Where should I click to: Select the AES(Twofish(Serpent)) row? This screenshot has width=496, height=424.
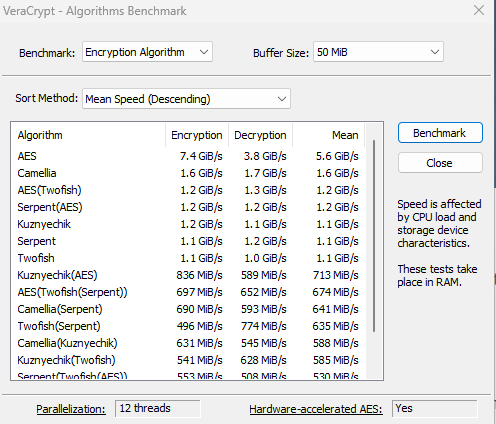pos(188,292)
